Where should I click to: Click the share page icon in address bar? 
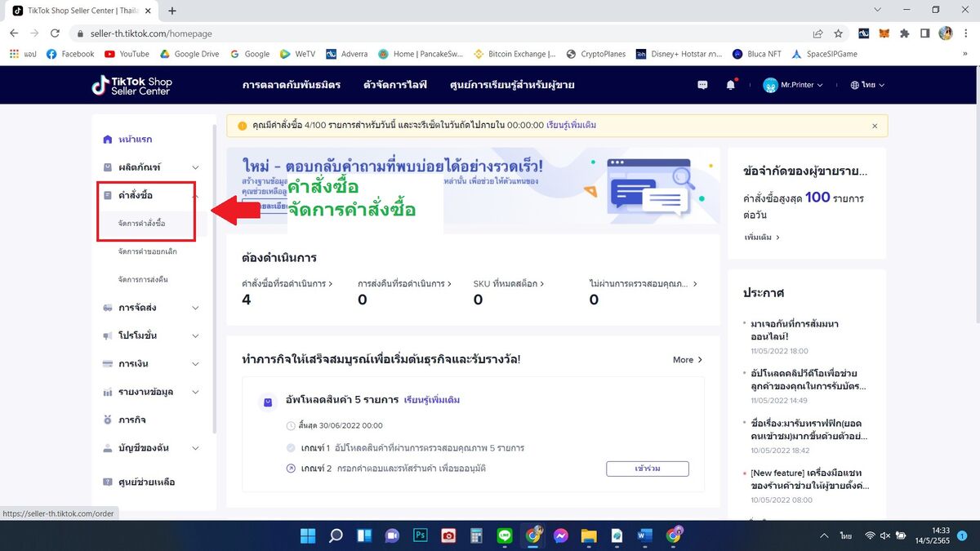pos(817,33)
